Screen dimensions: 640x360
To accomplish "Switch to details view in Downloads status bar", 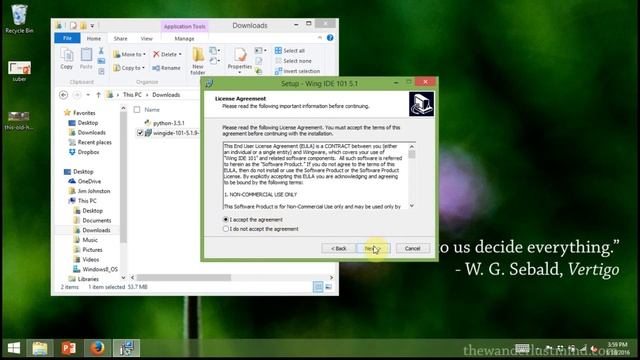I will click(x=318, y=287).
